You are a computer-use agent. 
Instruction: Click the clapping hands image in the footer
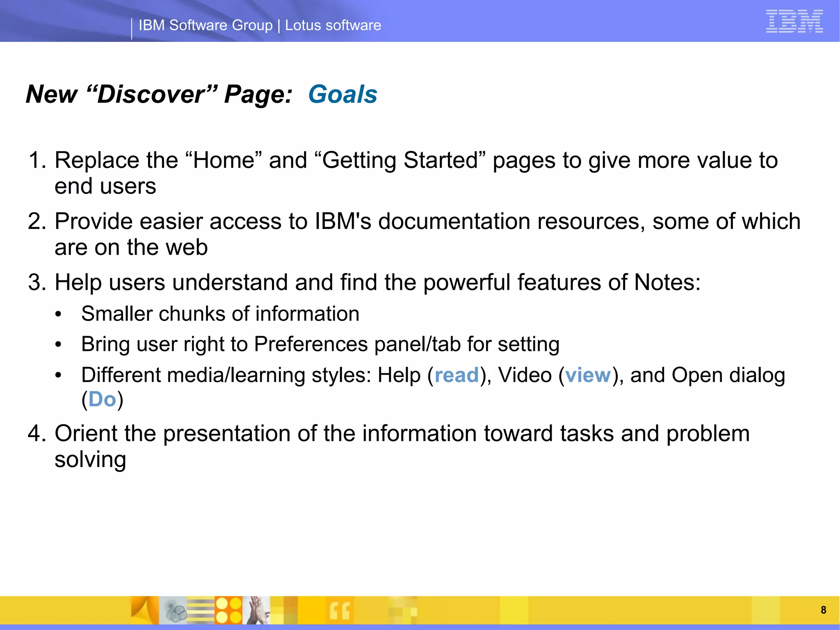pos(256,610)
